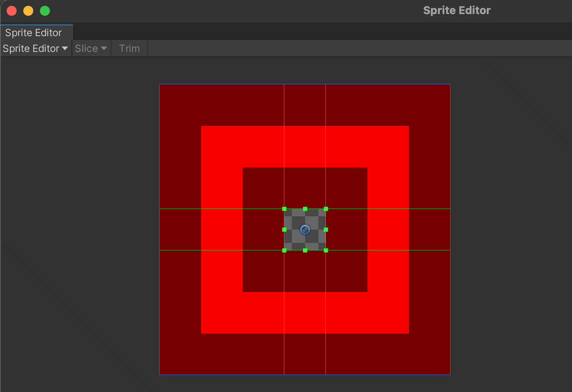Maximize the window with the green button
This screenshot has height=392, width=572.
coord(45,11)
